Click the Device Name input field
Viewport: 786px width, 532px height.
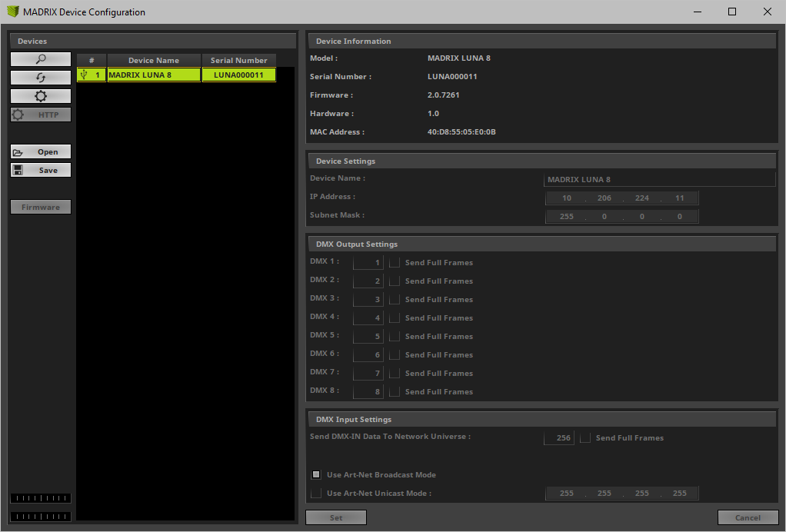pyautogui.click(x=660, y=179)
